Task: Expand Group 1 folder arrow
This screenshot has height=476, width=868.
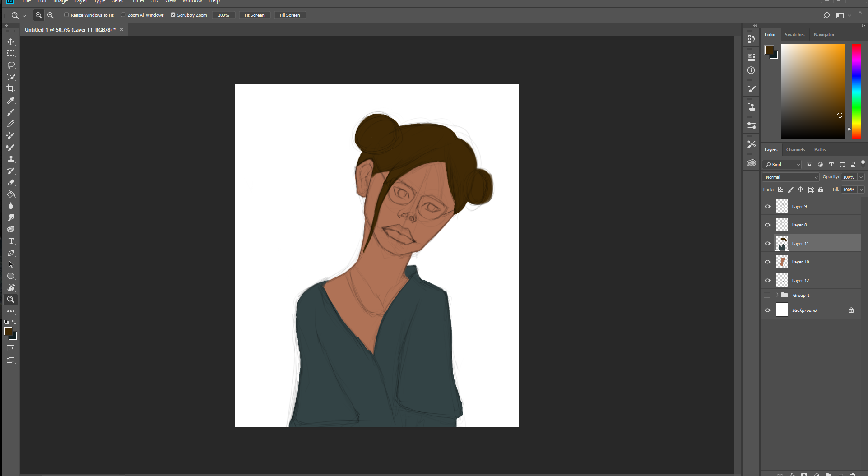Action: tap(777, 295)
